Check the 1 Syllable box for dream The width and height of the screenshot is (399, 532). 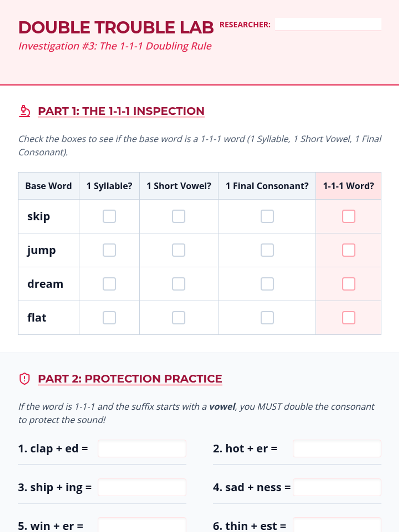[109, 284]
